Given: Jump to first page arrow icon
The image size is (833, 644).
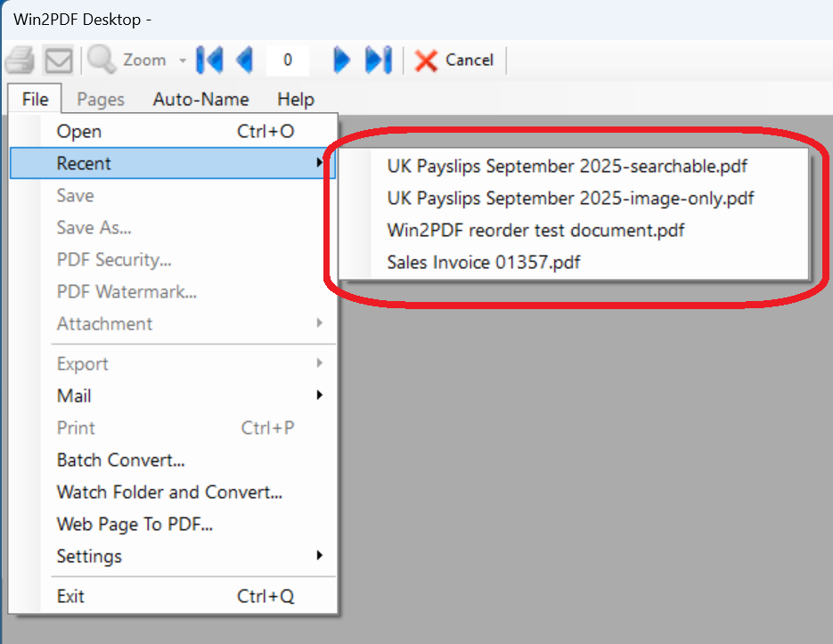Looking at the screenshot, I should tap(209, 61).
